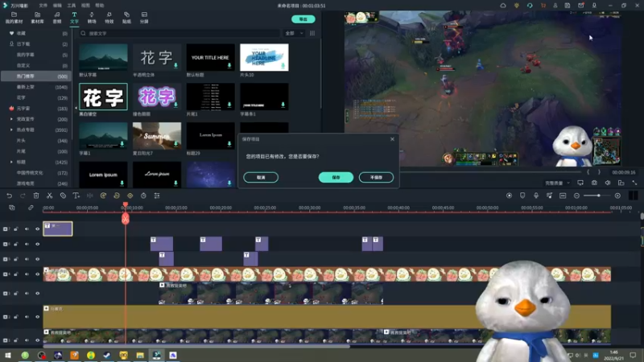
Task: Mute track 1 with its speaker icon
Action: click(27, 340)
